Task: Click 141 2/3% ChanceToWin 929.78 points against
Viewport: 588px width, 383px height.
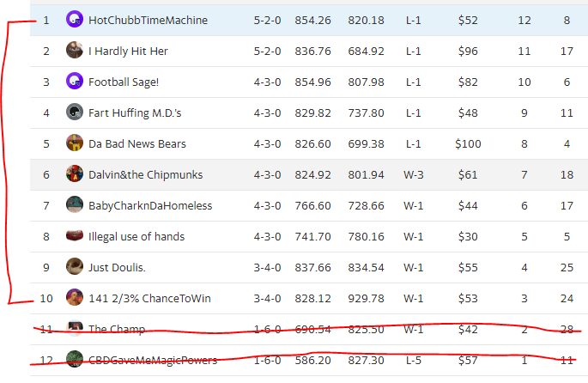Action: (x=367, y=299)
